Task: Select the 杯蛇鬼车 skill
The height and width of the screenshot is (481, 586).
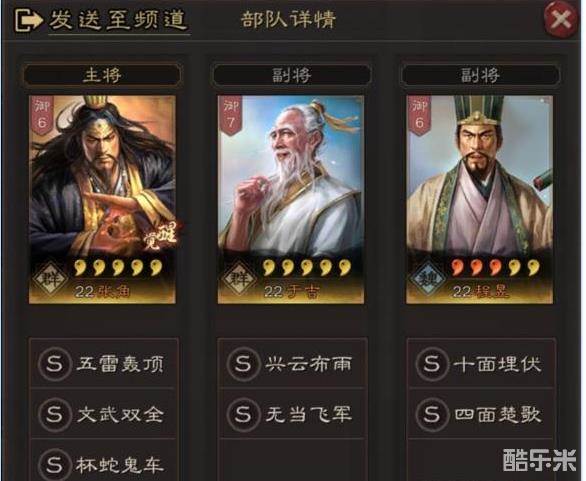Action: (x=103, y=462)
